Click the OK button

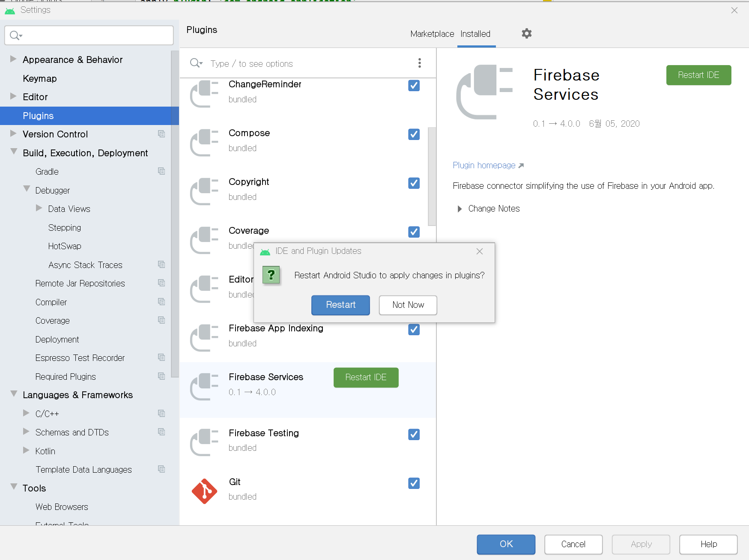click(506, 544)
